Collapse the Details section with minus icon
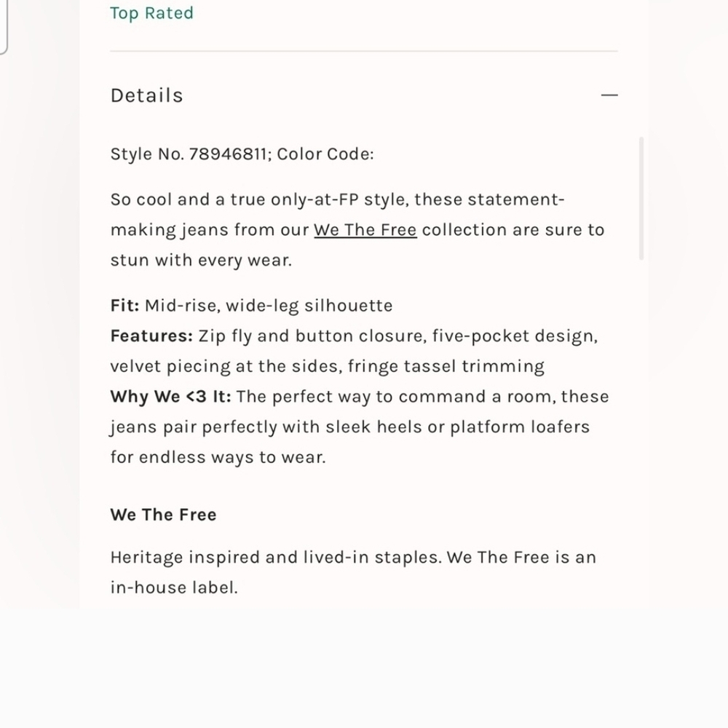Screen dimensions: 728x728 click(609, 95)
